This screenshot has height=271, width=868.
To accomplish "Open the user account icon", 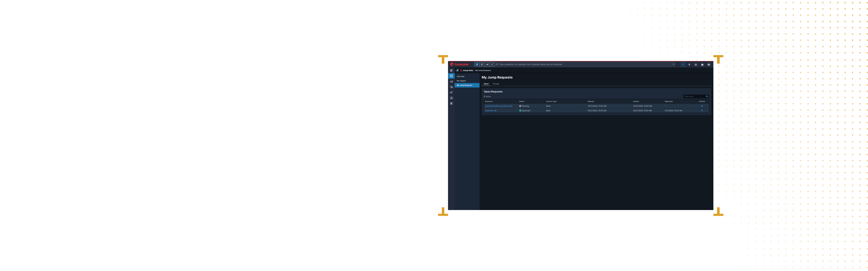I will tap(709, 65).
